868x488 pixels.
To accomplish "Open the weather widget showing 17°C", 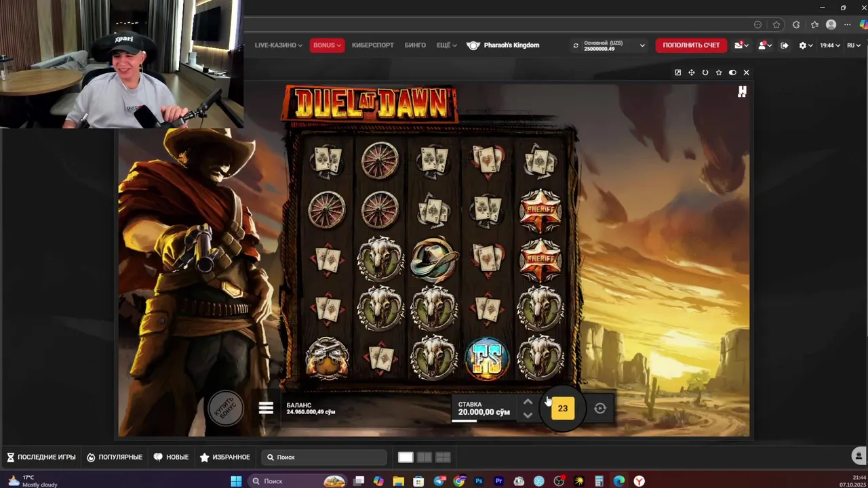I will point(33,481).
